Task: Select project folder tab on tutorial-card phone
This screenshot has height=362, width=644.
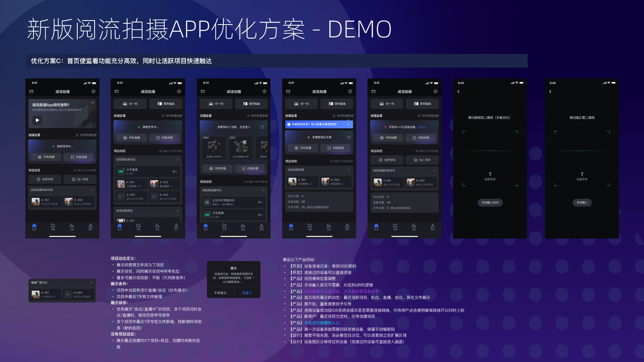Action: 53,227
